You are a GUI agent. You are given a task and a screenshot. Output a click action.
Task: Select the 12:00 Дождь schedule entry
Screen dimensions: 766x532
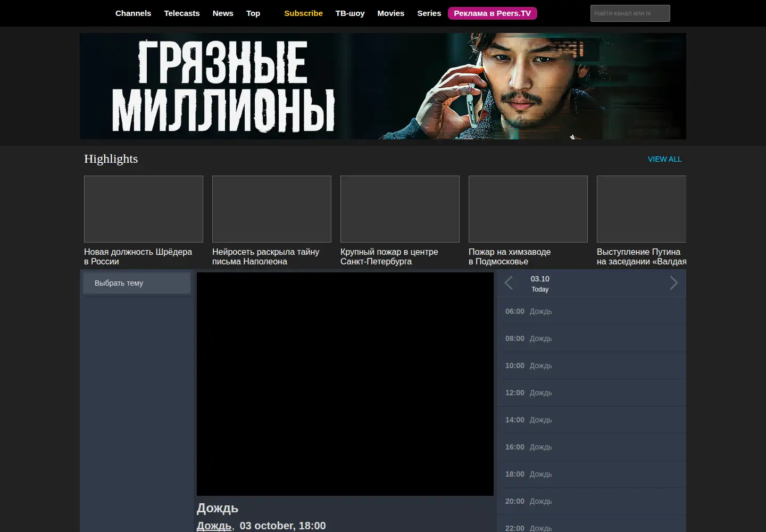point(592,393)
